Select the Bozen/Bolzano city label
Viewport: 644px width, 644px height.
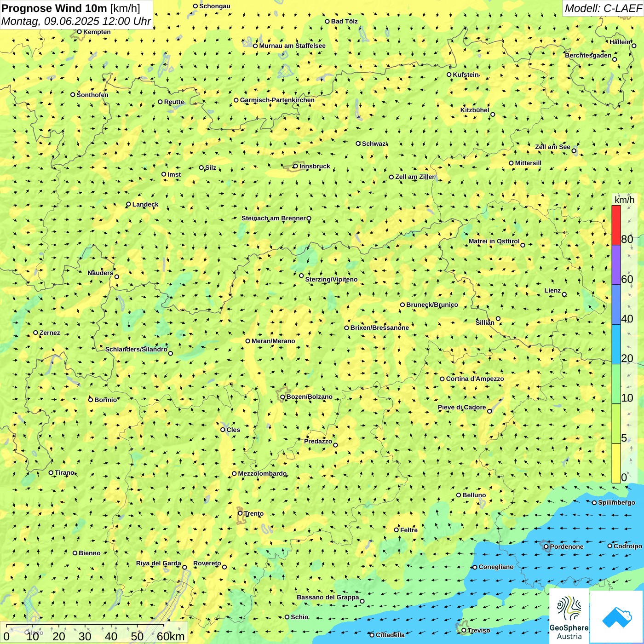click(x=309, y=397)
